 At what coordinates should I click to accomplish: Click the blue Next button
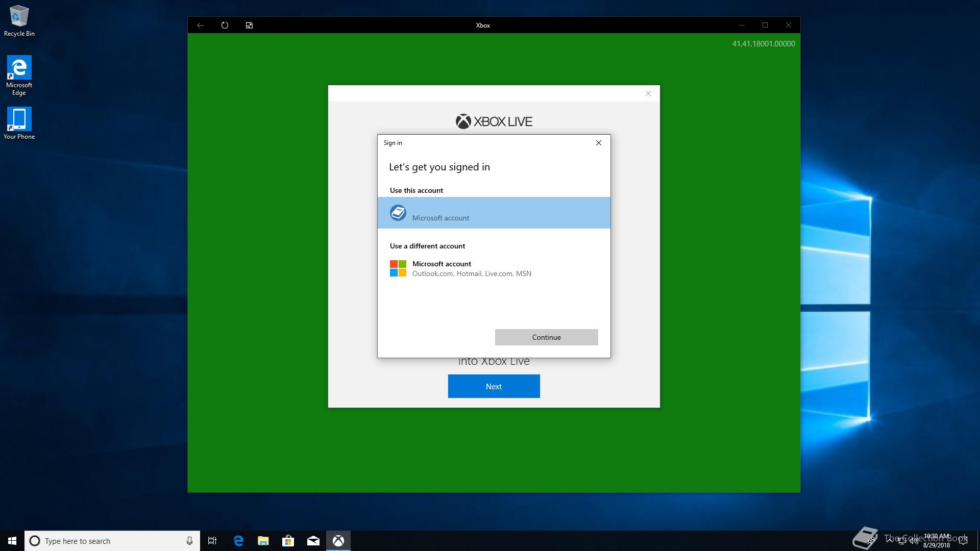(494, 386)
